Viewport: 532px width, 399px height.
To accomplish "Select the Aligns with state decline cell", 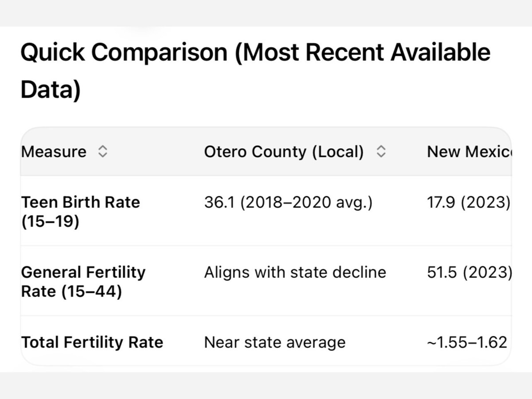I will click(x=295, y=272).
